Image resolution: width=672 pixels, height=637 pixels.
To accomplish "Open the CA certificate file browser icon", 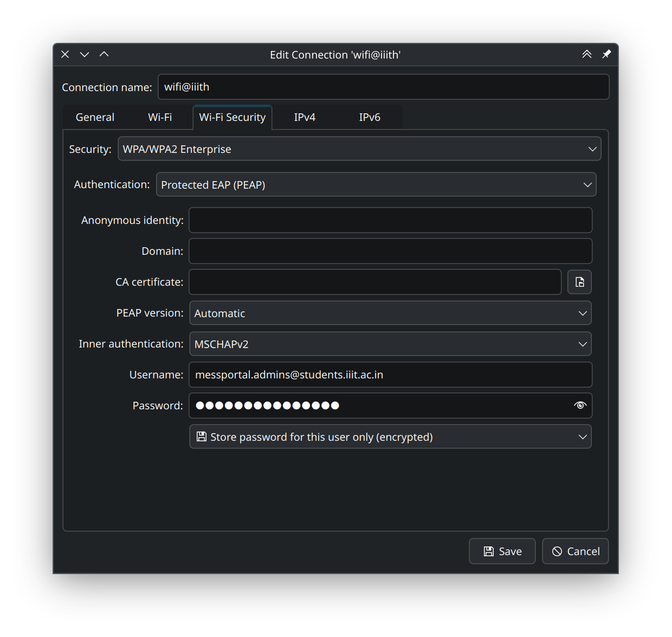I will click(x=579, y=282).
